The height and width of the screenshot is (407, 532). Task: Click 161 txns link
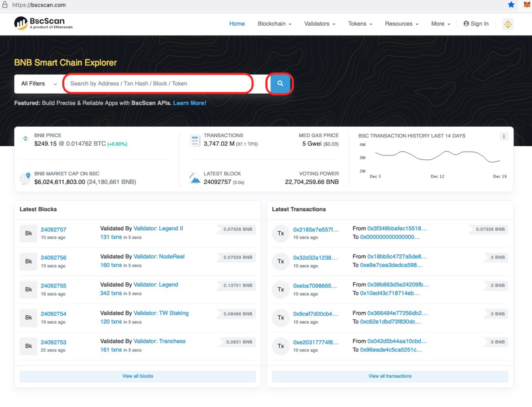(x=111, y=350)
